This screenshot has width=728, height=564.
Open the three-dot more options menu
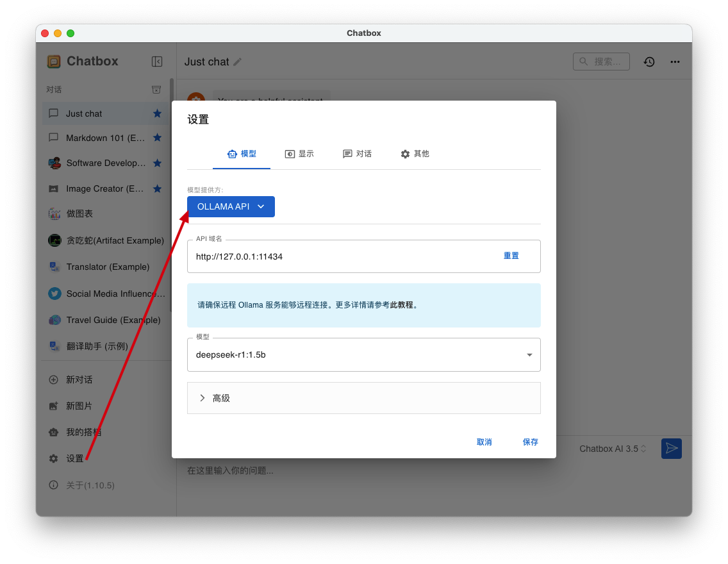(x=675, y=62)
